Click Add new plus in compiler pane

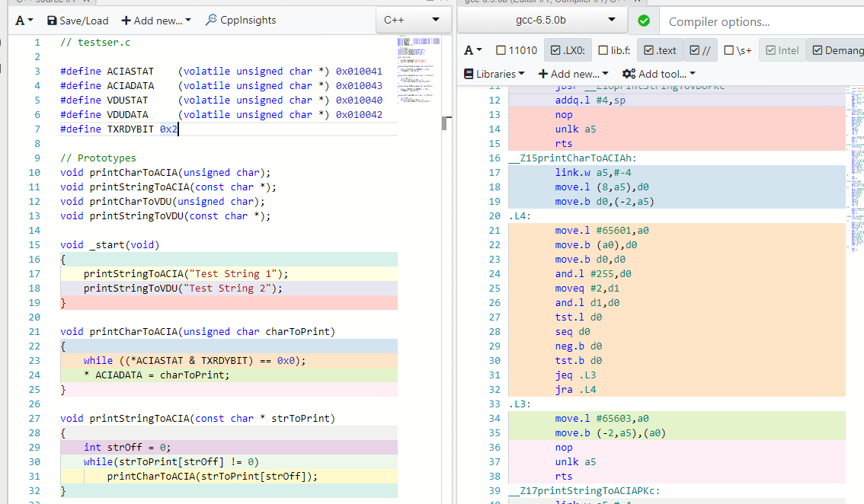(543, 74)
